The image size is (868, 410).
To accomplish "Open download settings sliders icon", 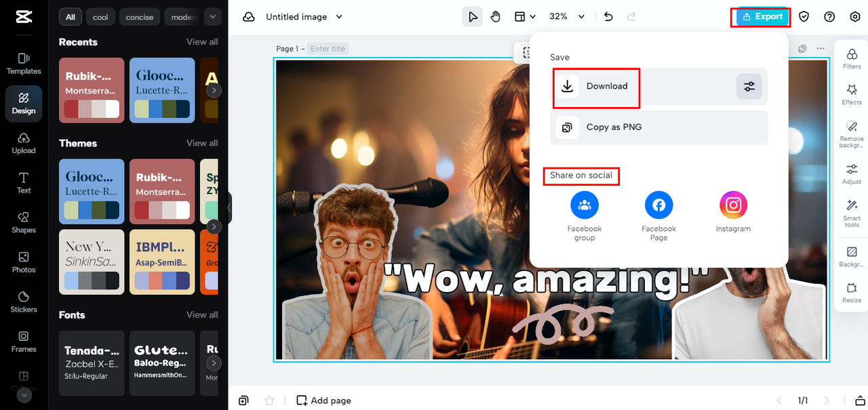I will [749, 87].
